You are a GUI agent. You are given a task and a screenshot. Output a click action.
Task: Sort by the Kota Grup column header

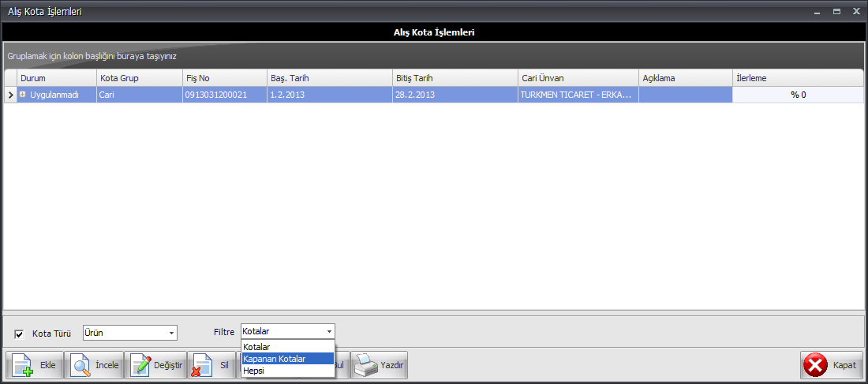[140, 78]
